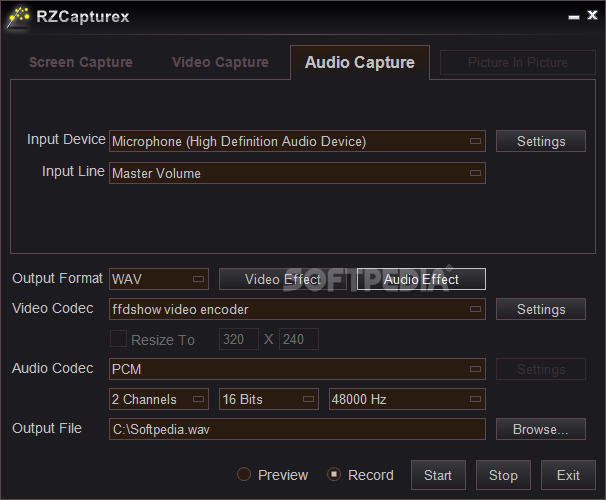Select the Preview radio button

coord(244,474)
